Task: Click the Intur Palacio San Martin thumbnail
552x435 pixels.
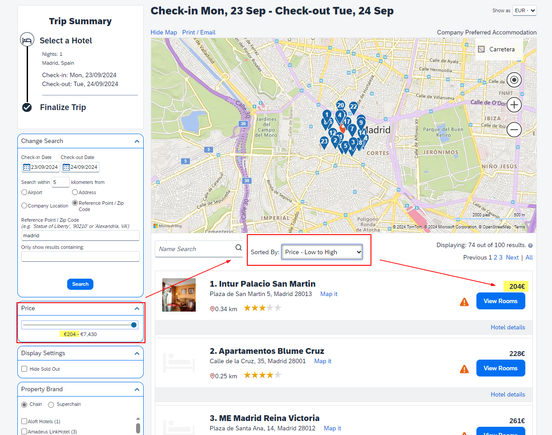Action: pyautogui.click(x=179, y=295)
